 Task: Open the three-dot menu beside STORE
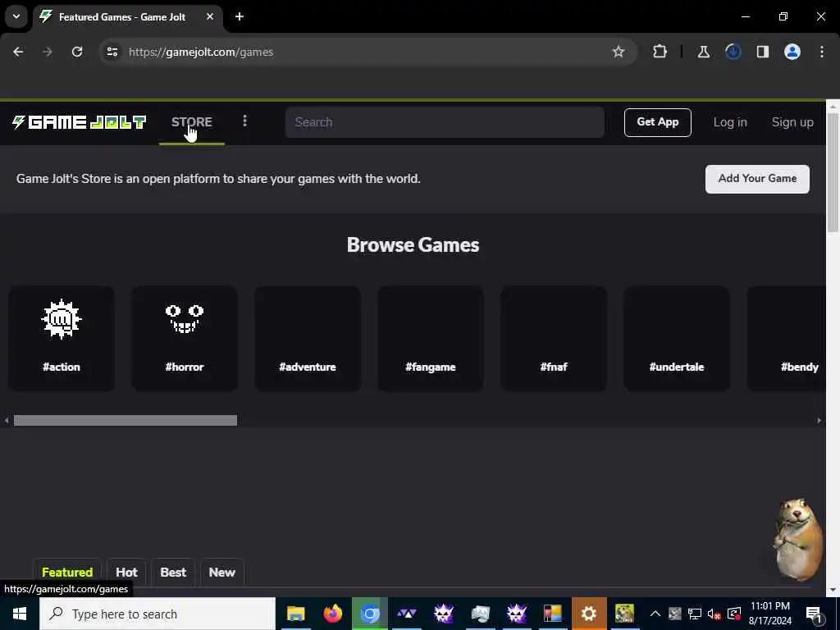click(244, 121)
